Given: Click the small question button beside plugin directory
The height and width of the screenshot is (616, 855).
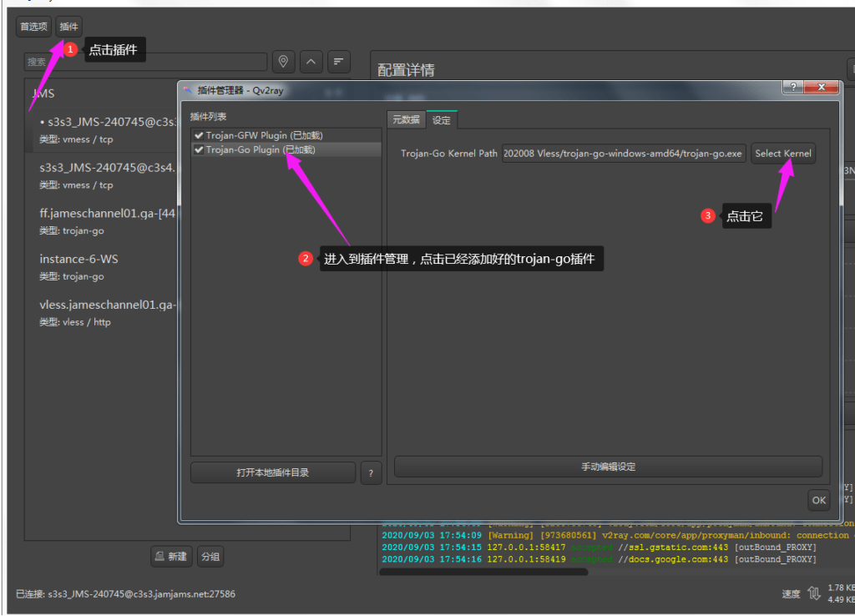Looking at the screenshot, I should 371,472.
